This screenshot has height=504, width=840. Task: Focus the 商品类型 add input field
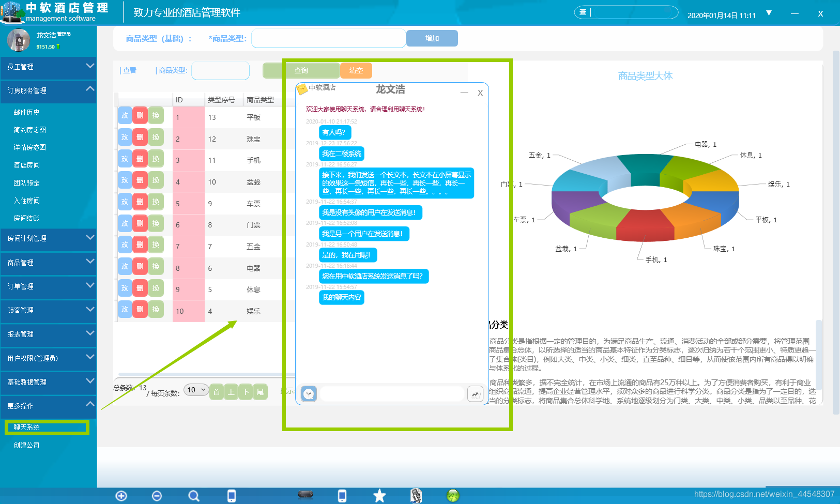pos(329,38)
